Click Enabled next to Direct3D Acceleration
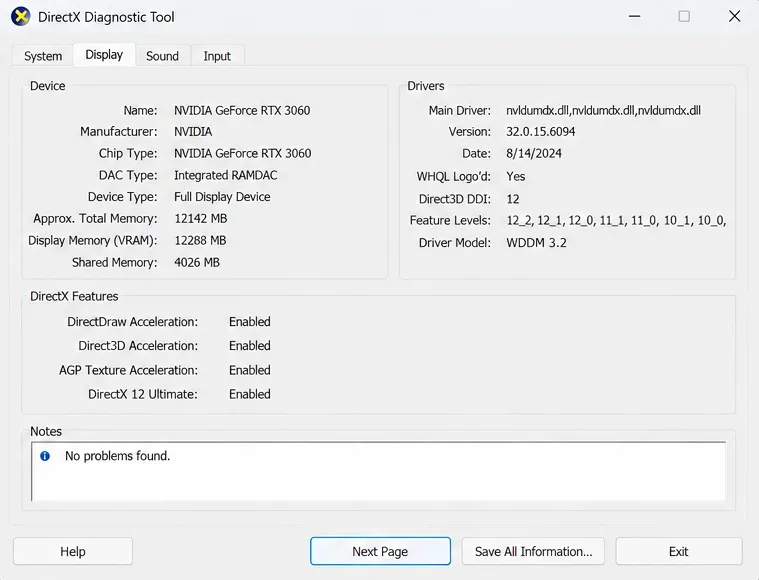This screenshot has width=759, height=580. click(x=250, y=346)
